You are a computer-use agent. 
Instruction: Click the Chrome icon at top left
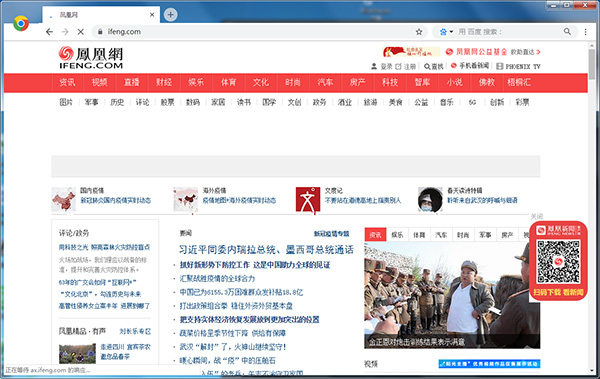click(21, 23)
